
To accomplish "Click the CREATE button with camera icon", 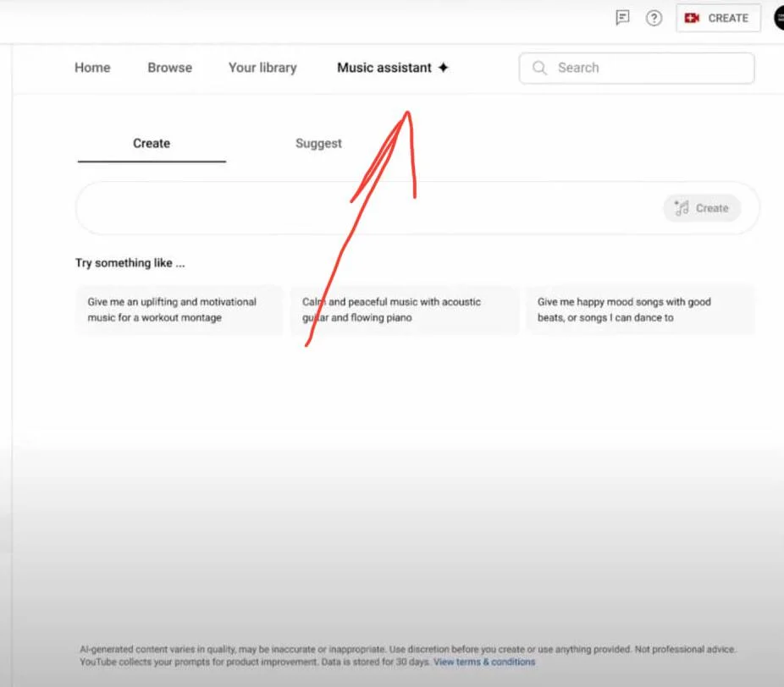I will point(718,18).
